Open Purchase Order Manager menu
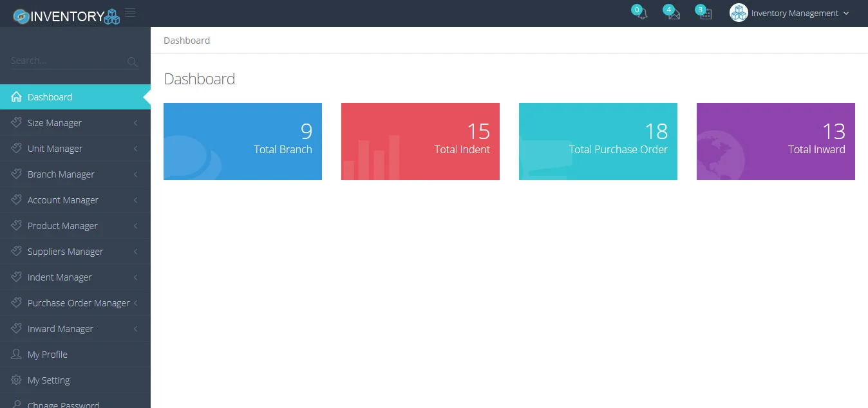The width and height of the screenshot is (868, 408). [75, 303]
